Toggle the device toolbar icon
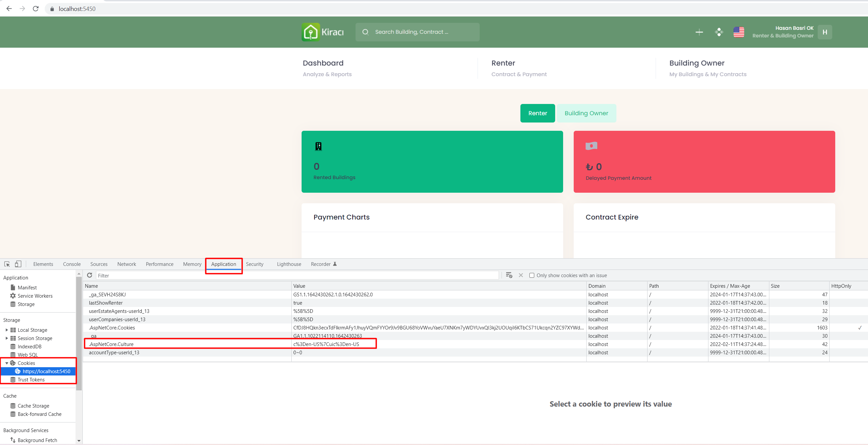This screenshot has height=445, width=868. tap(18, 264)
